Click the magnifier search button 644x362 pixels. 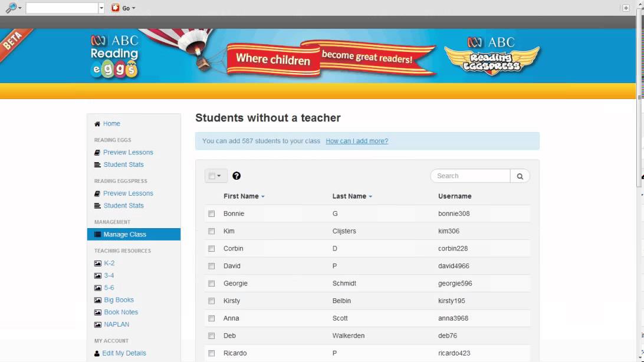520,176
